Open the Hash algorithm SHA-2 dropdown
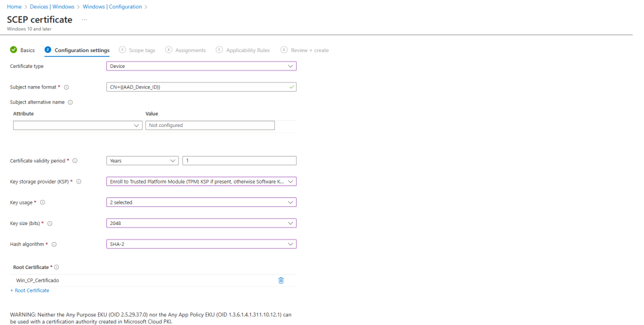Viewport: 644px width, 325px height. pos(201,244)
